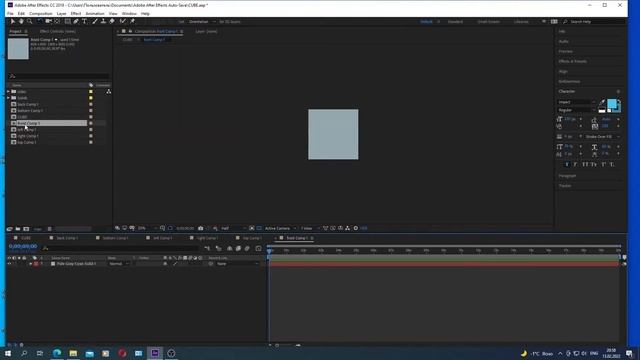Open File Explorer from the taskbar
The image size is (640, 360).
pos(73,353)
